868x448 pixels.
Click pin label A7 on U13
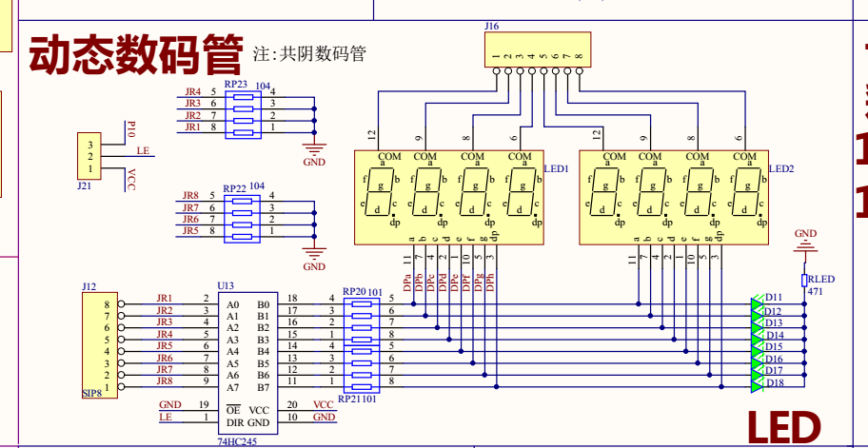tap(233, 387)
